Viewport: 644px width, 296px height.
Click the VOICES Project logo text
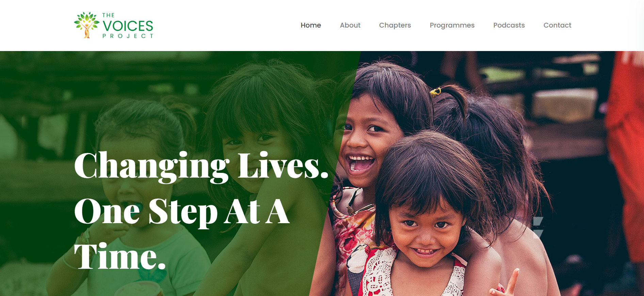[x=128, y=26]
